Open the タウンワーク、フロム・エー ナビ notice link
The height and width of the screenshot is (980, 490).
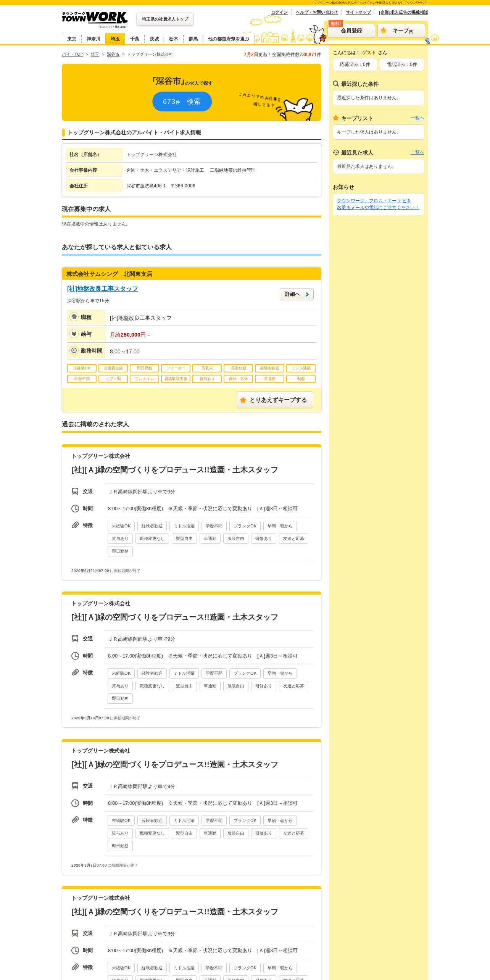point(378,204)
